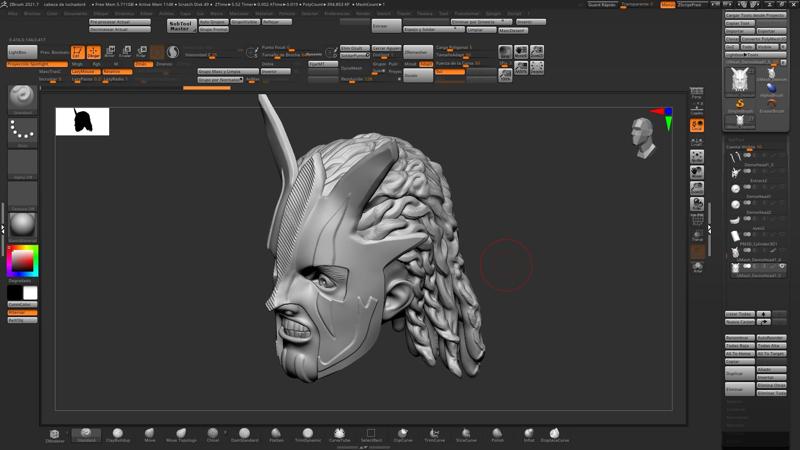Click the Decimación Actual button
Viewport: 800px width, 450px height.
coord(119,30)
